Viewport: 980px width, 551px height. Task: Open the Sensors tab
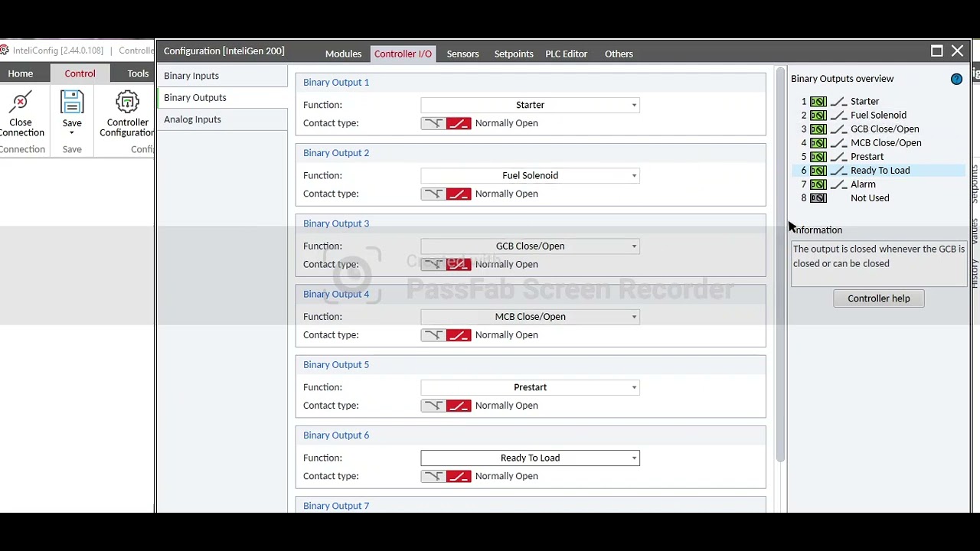coord(462,54)
